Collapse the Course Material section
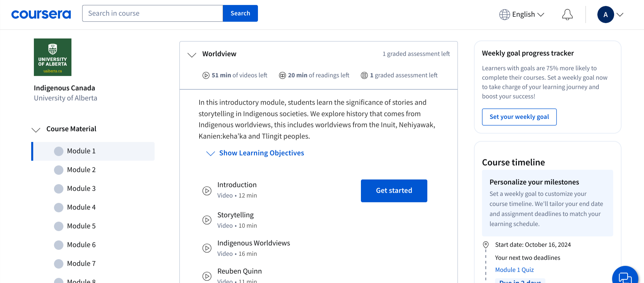 [36, 130]
